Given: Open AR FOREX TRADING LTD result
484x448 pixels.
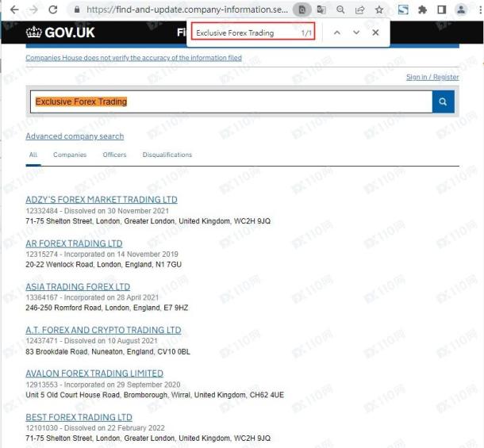Looking at the screenshot, I should (x=74, y=243).
